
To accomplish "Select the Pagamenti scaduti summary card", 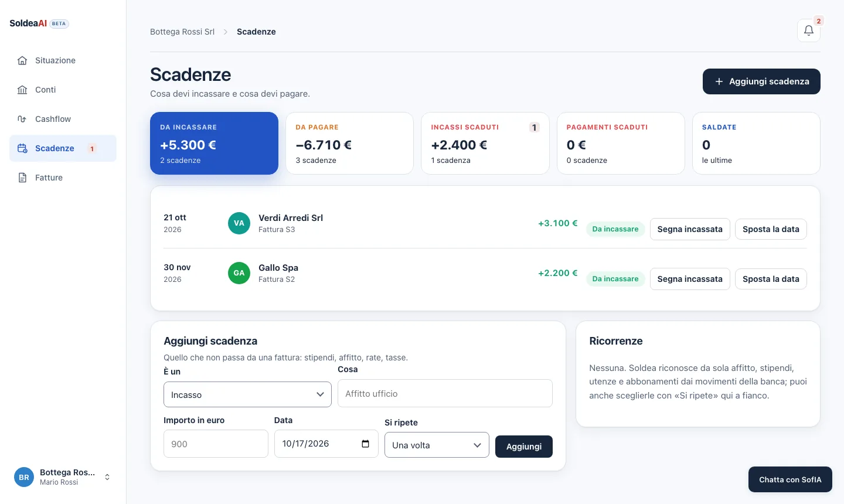I will tap(621, 143).
